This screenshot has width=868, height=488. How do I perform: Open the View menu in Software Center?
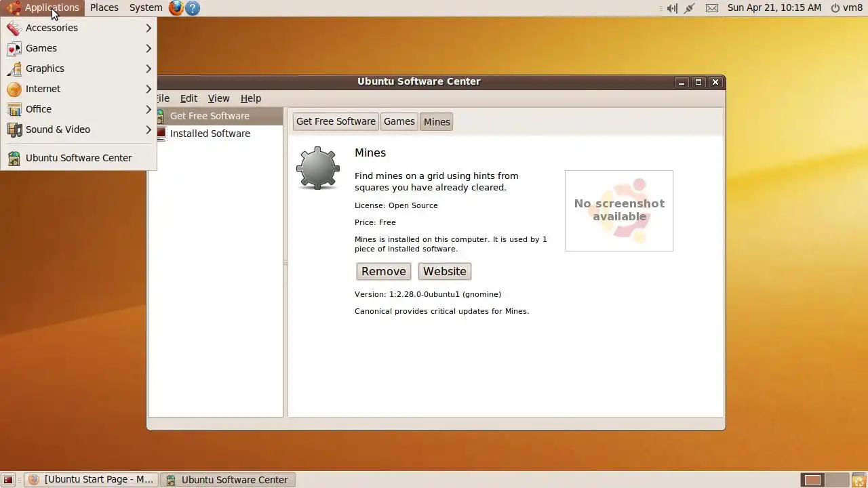point(218,98)
